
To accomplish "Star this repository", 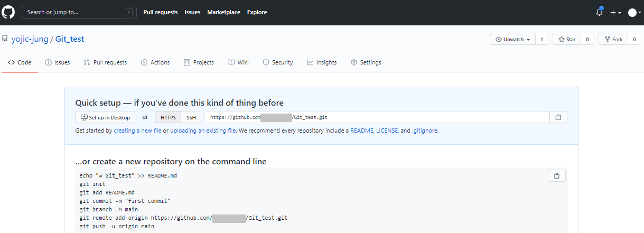I will pos(567,39).
